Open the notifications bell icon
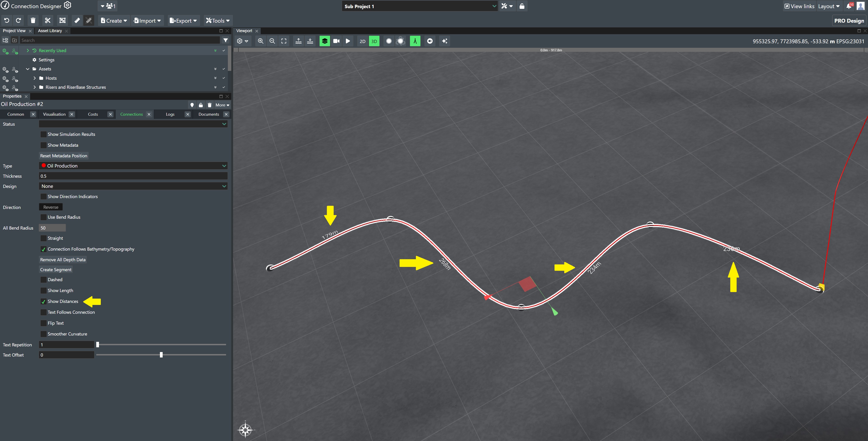The image size is (868, 441). click(x=849, y=6)
